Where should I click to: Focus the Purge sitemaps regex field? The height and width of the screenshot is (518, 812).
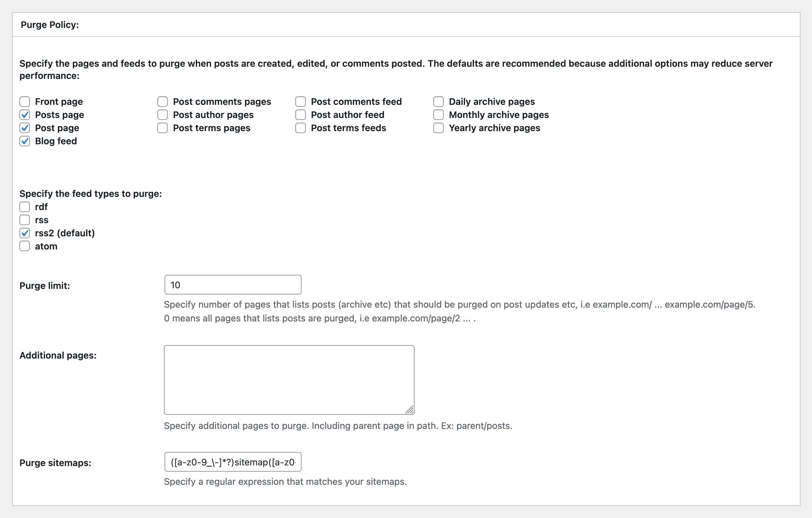233,462
